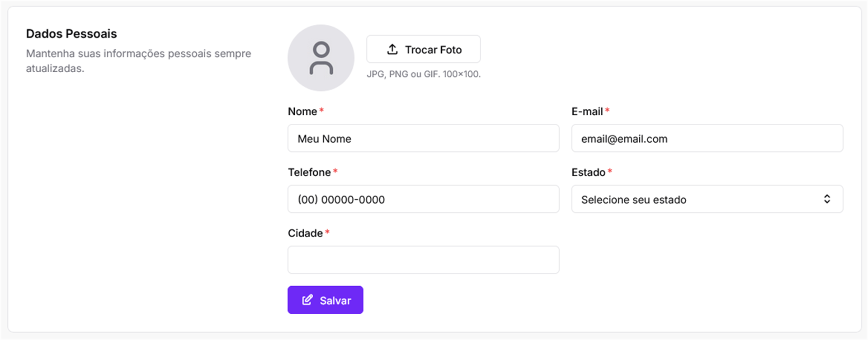Click the Telefone field label

309,172
